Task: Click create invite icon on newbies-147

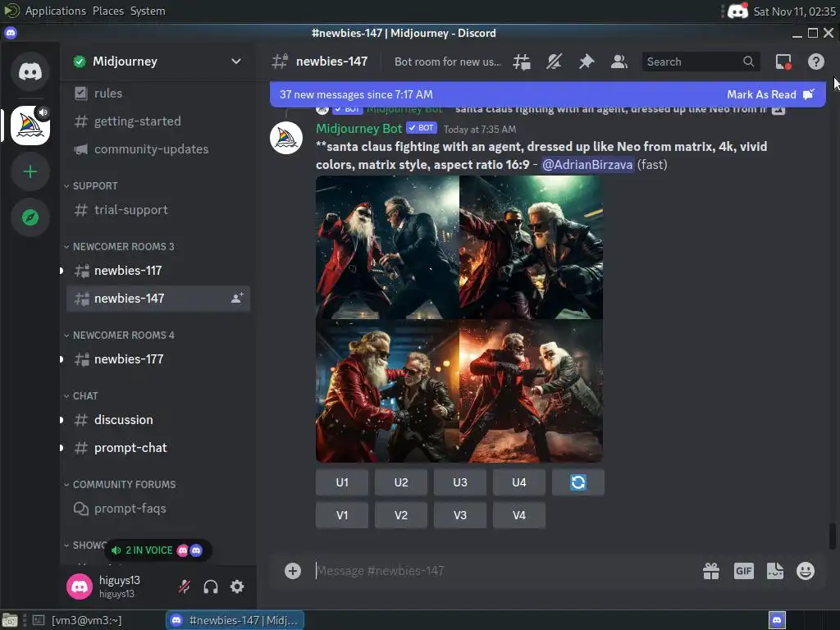Action: [x=237, y=298]
